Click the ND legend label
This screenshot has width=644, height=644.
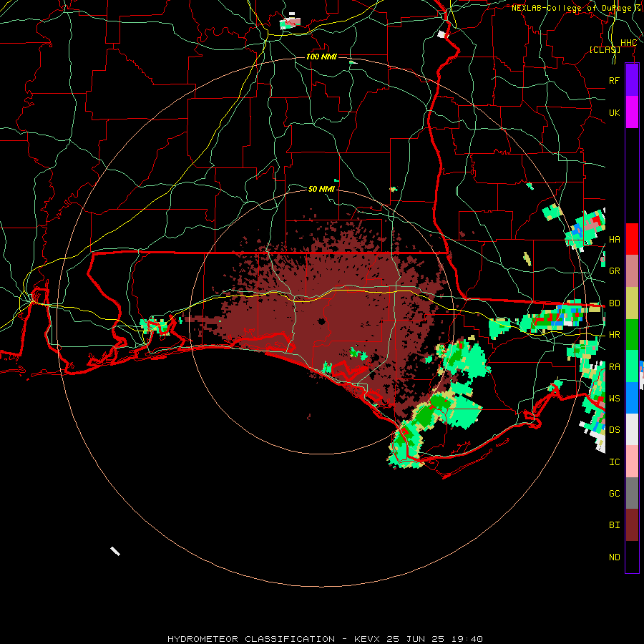[614, 557]
